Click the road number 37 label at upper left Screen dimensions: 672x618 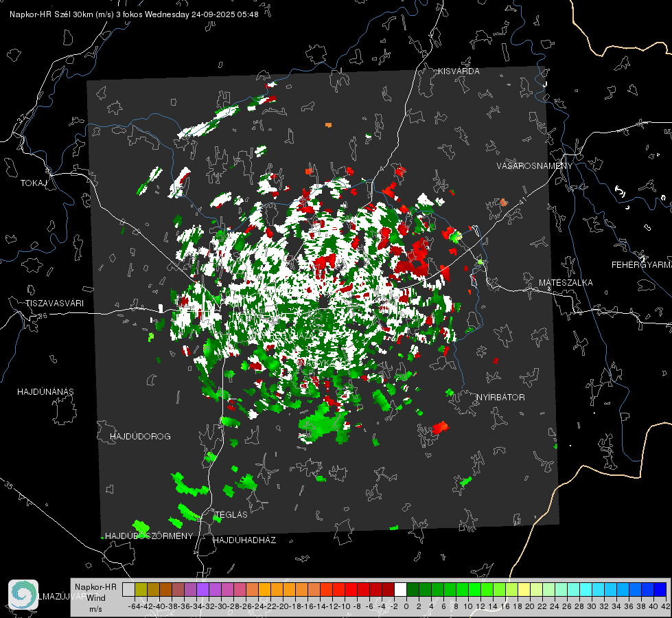pos(22,117)
